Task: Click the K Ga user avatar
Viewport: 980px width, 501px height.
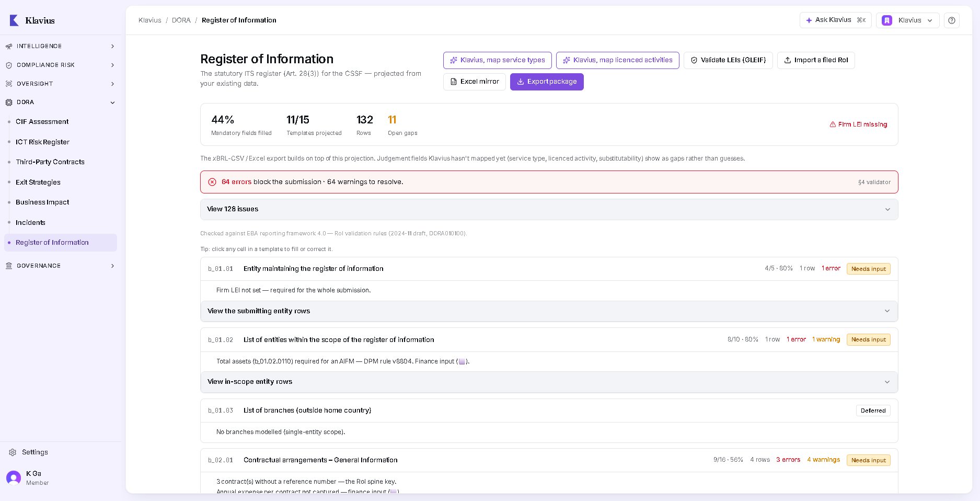Action: [x=14, y=478]
